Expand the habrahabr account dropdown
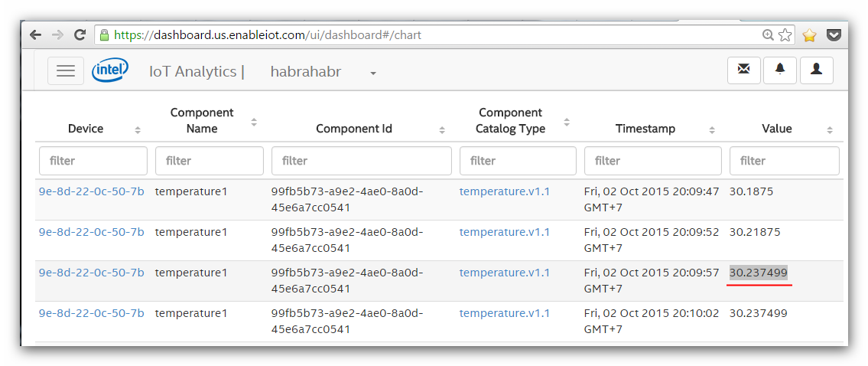The image size is (868, 366). (373, 74)
